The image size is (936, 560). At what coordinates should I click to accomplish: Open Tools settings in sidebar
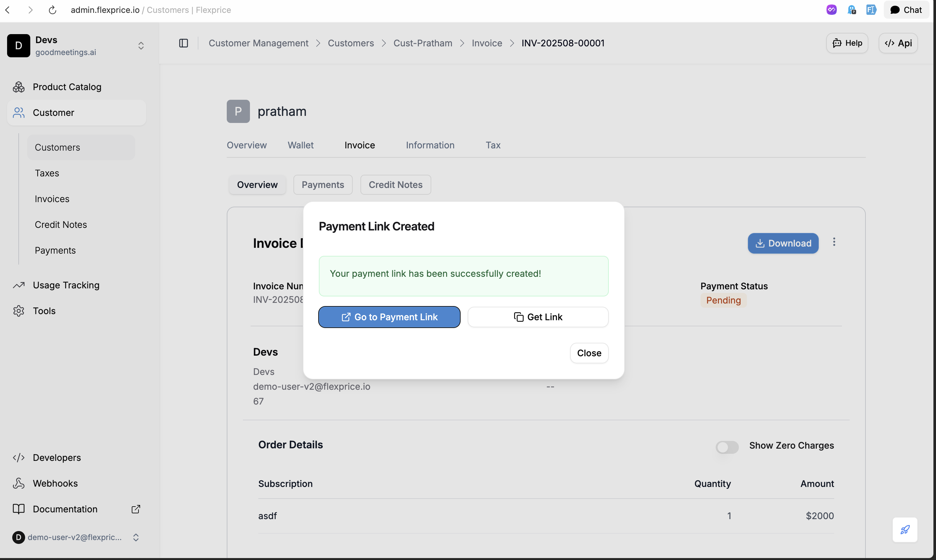44,311
